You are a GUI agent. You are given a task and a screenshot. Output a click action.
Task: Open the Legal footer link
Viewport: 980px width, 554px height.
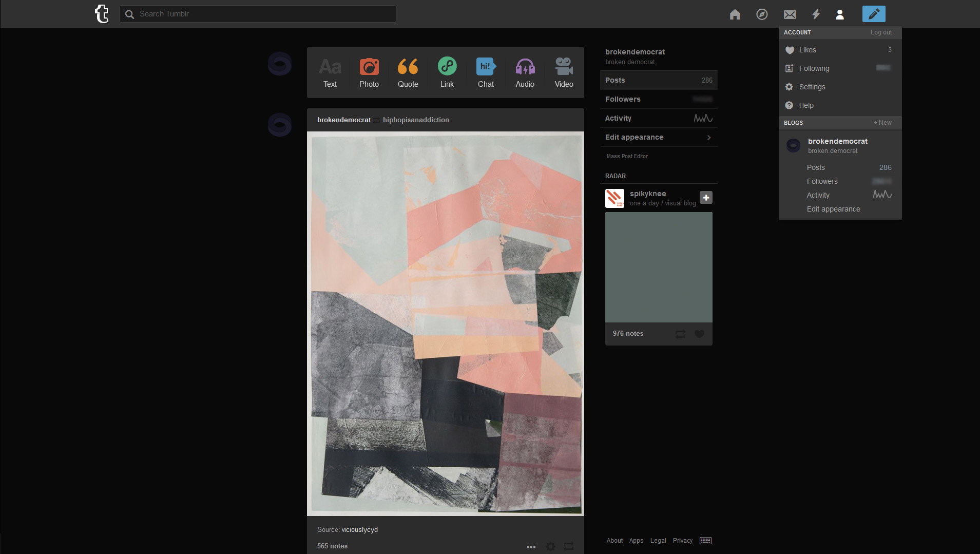(x=658, y=541)
